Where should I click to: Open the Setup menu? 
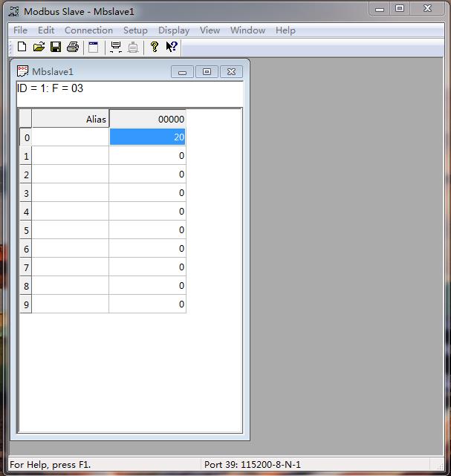pos(135,30)
